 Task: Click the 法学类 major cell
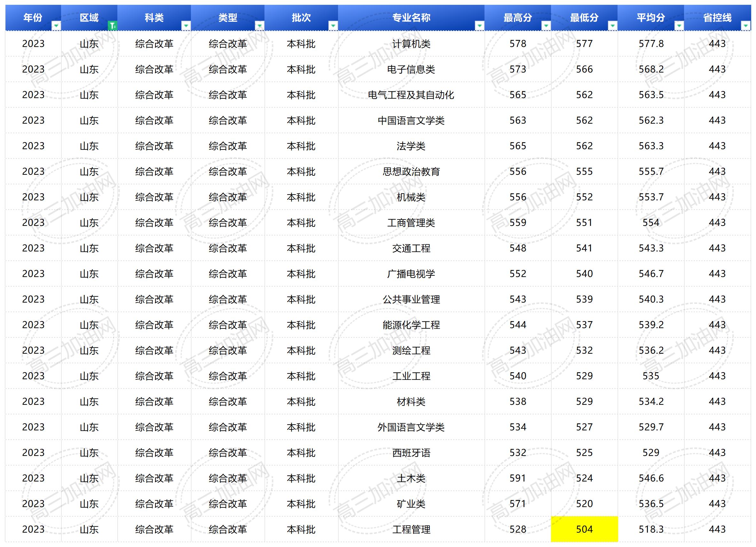[411, 146]
